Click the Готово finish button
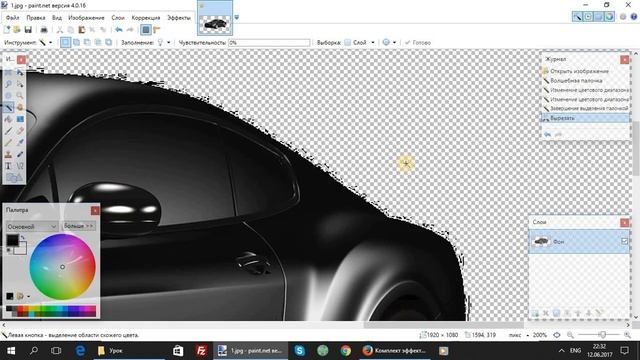This screenshot has height=360, width=640. (x=418, y=42)
